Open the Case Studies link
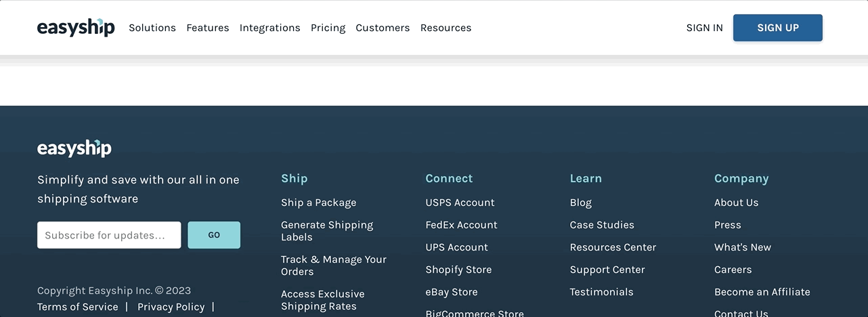The height and width of the screenshot is (317, 868). tap(602, 225)
